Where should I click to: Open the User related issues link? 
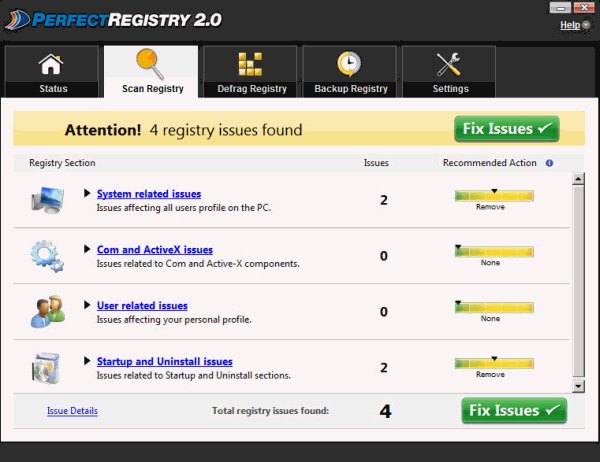coord(142,306)
